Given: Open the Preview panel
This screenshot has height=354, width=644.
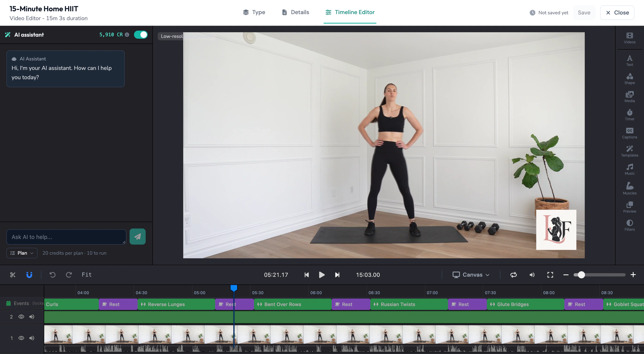Looking at the screenshot, I should coord(630,207).
